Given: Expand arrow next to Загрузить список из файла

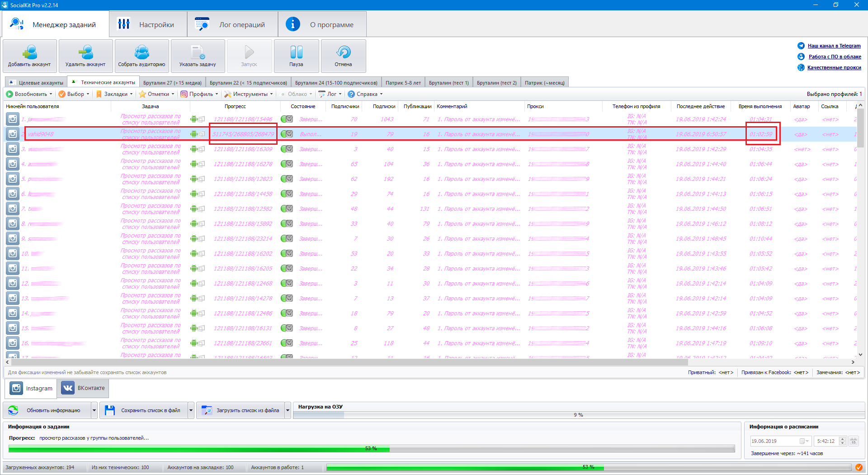Looking at the screenshot, I should [x=288, y=410].
